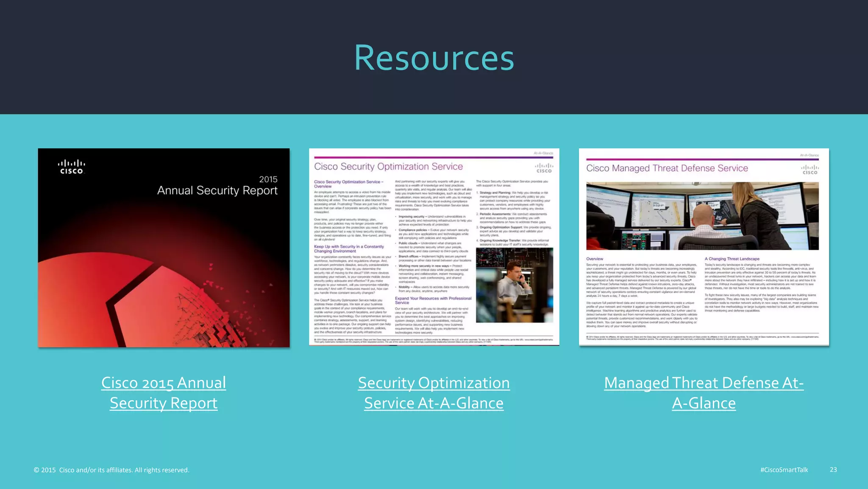Click the Cisco logo on Security Optimization document

(x=544, y=168)
